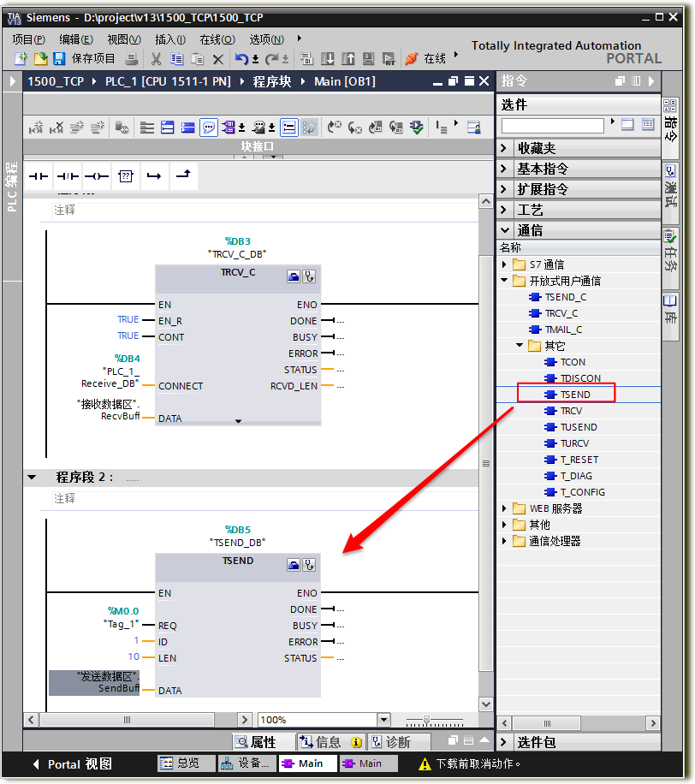Open the 在线(O) menu
Screen dimensions: 695x784
217,39
